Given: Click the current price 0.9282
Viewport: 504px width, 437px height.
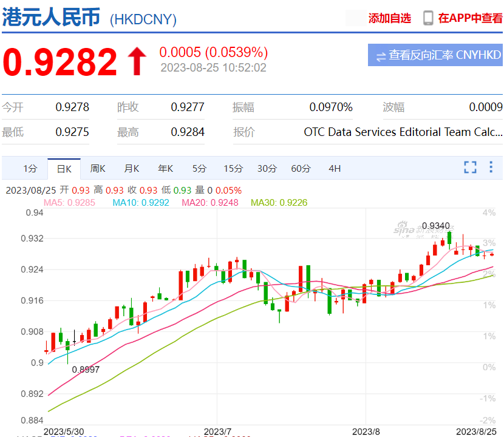Looking at the screenshot, I should (60, 62).
